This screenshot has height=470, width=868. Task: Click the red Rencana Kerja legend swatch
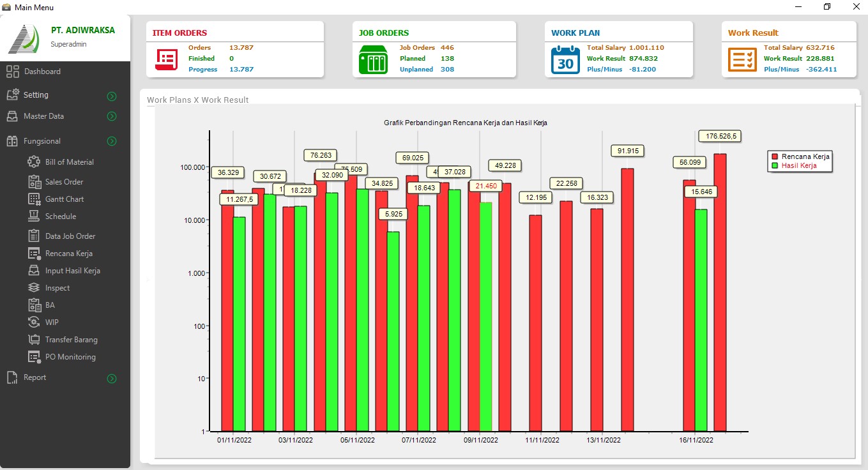coord(775,156)
